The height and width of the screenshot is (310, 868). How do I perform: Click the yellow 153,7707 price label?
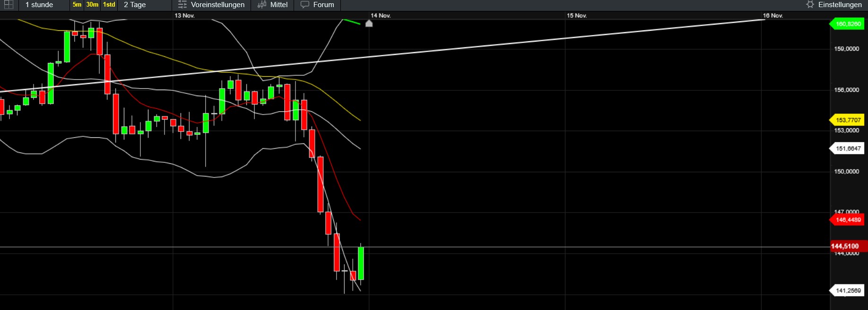click(x=848, y=120)
